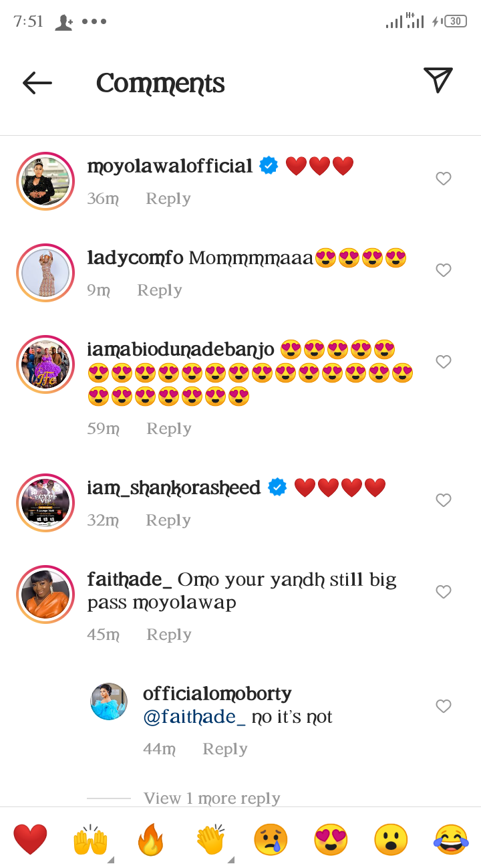481x868 pixels.
Task: Open the direct share paper plane icon
Action: [x=438, y=80]
